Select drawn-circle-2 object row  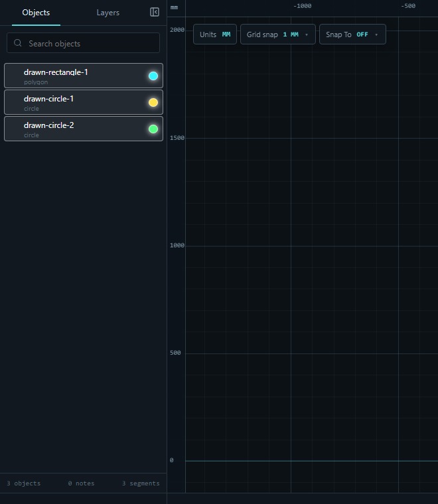(84, 129)
